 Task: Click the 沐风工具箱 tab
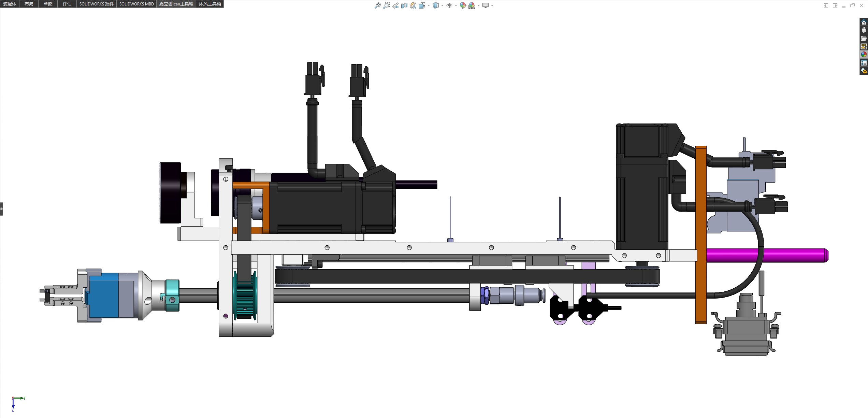[x=210, y=4]
